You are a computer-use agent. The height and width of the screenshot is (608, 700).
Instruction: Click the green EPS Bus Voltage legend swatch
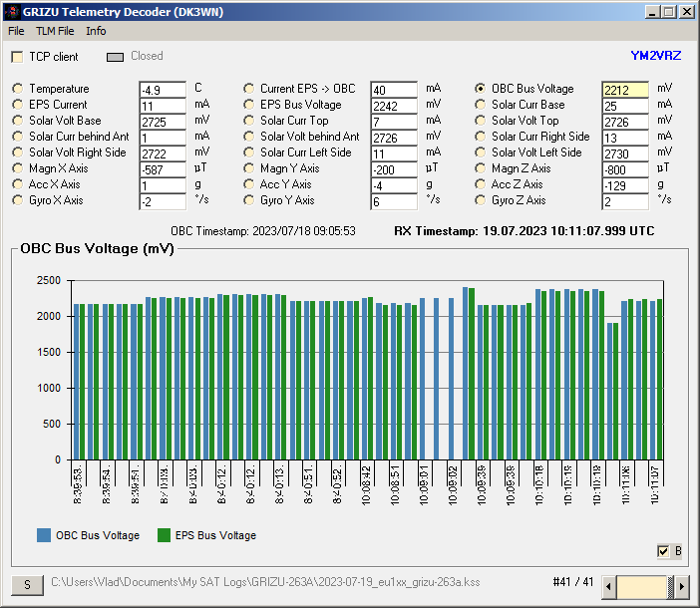pyautogui.click(x=164, y=535)
